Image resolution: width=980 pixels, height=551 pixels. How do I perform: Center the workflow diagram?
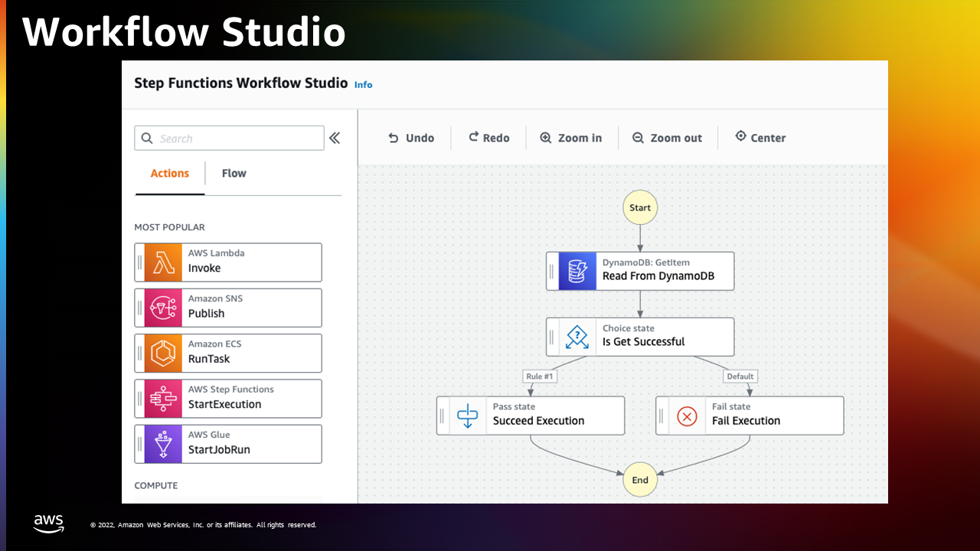(760, 138)
